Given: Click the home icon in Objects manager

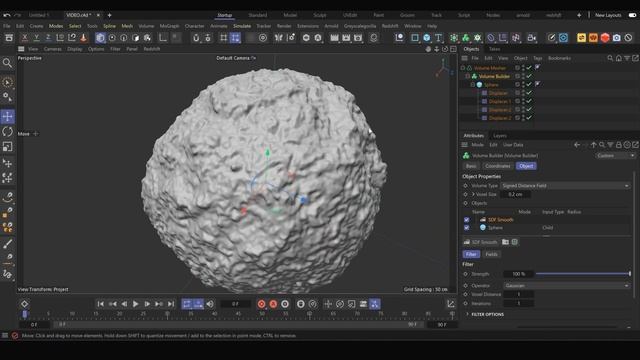Looking at the screenshot, I should pyautogui.click(x=619, y=58).
